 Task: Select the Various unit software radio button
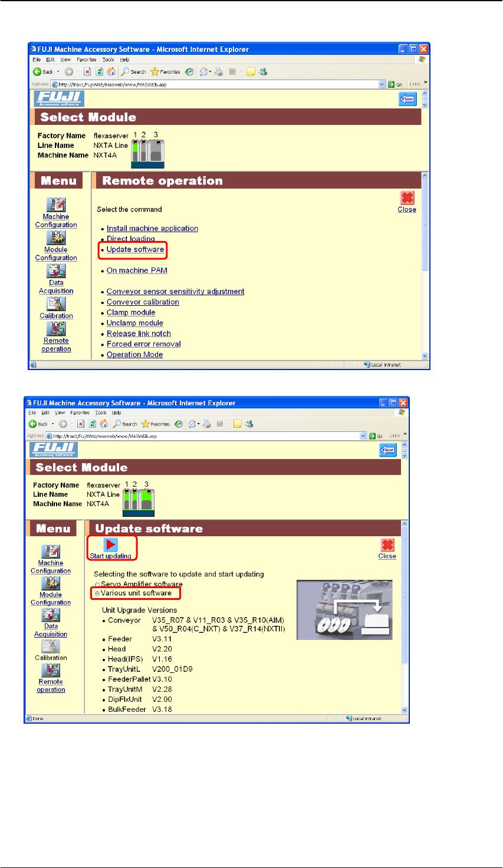97,593
